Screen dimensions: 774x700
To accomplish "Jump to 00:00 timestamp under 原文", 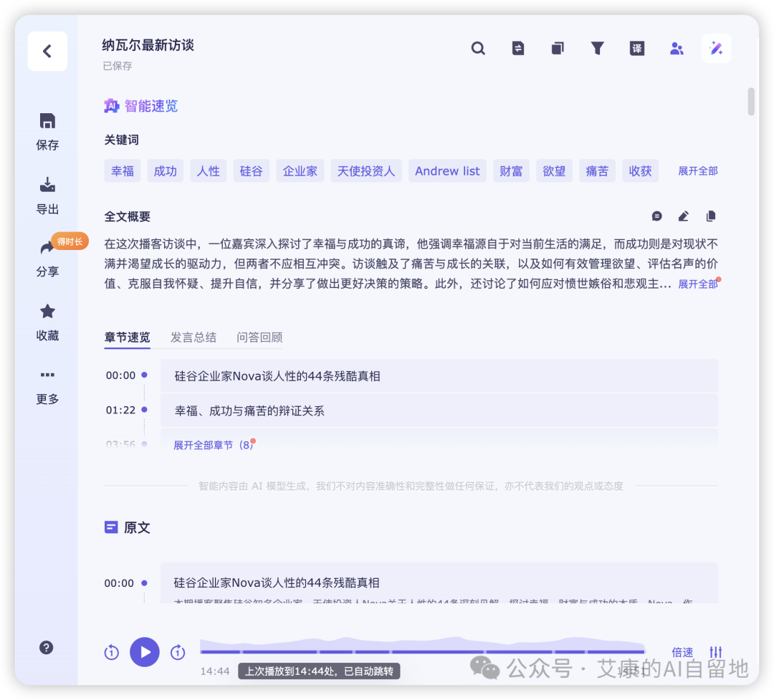I will click(x=119, y=583).
